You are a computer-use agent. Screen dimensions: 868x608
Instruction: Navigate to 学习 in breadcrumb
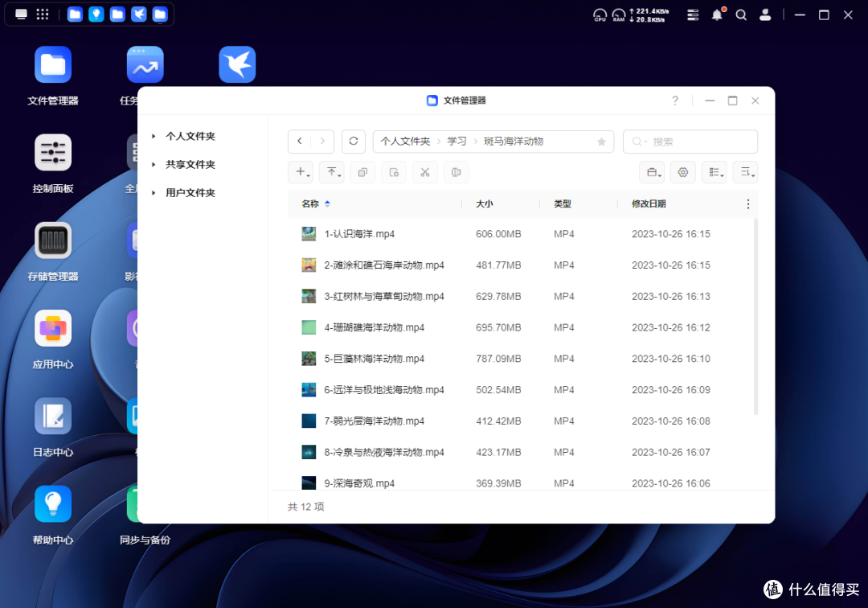tap(457, 142)
